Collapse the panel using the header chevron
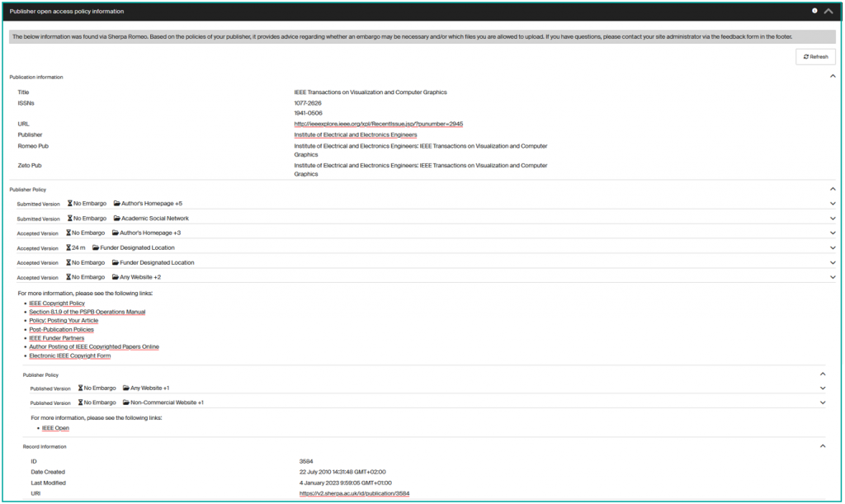Image resolution: width=845 pixels, height=504 pixels. click(828, 11)
